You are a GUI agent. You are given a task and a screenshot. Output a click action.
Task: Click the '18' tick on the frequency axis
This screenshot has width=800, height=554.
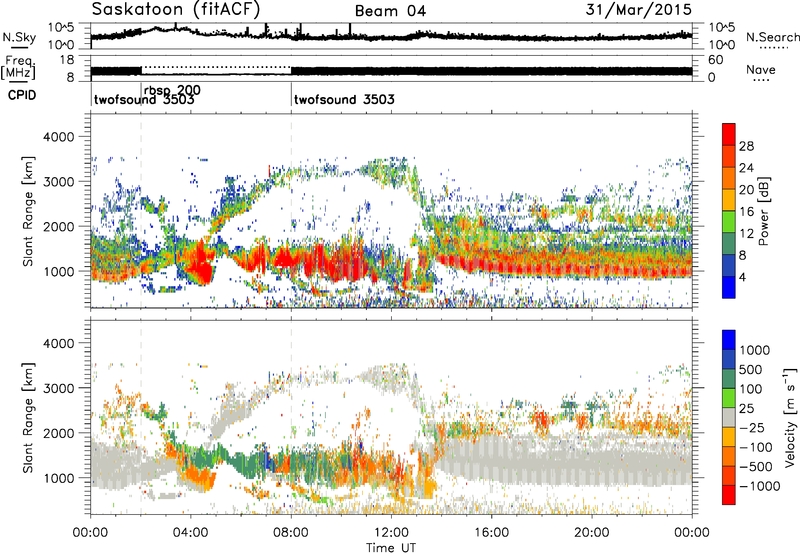(67, 60)
